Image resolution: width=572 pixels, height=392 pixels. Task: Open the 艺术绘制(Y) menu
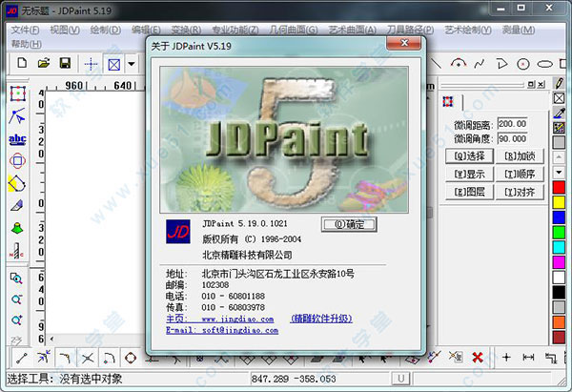pos(468,30)
